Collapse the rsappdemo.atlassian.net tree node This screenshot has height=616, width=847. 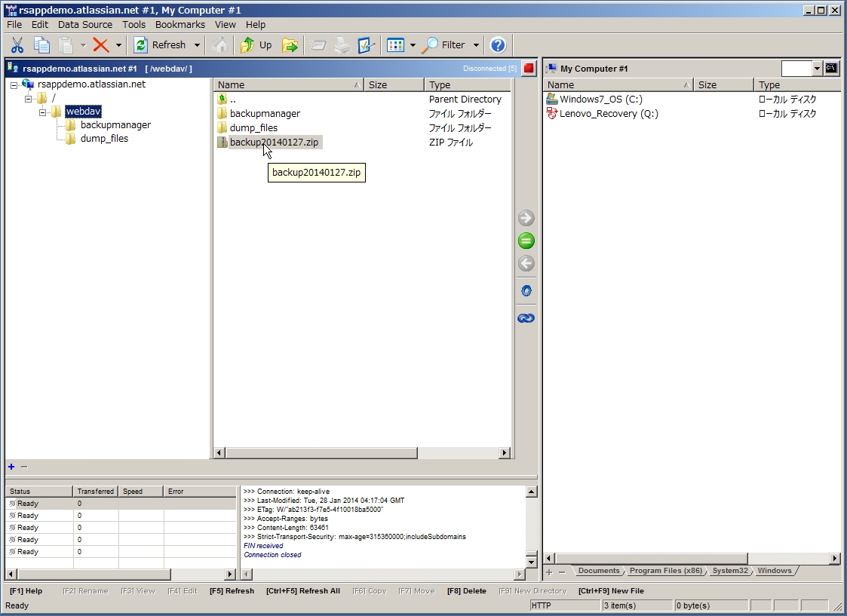[14, 85]
